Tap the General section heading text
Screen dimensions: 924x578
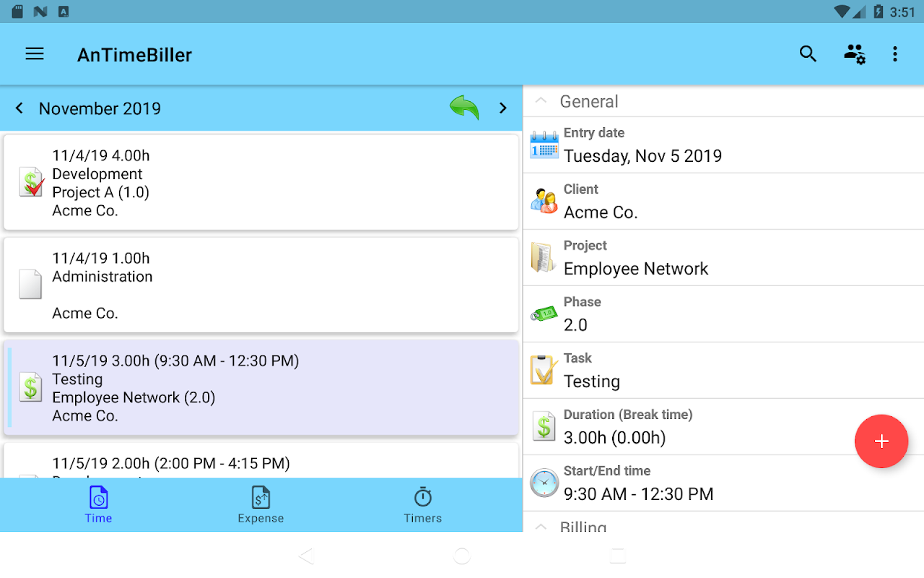[589, 101]
